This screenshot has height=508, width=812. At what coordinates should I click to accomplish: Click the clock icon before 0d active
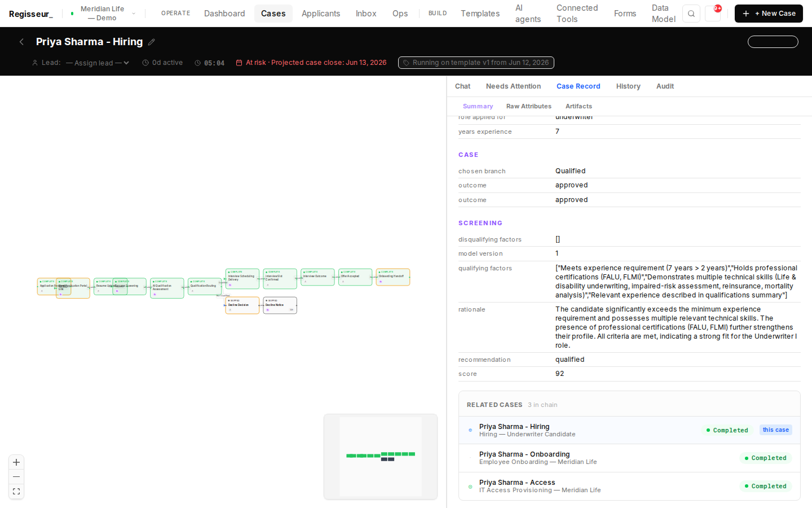click(x=145, y=63)
